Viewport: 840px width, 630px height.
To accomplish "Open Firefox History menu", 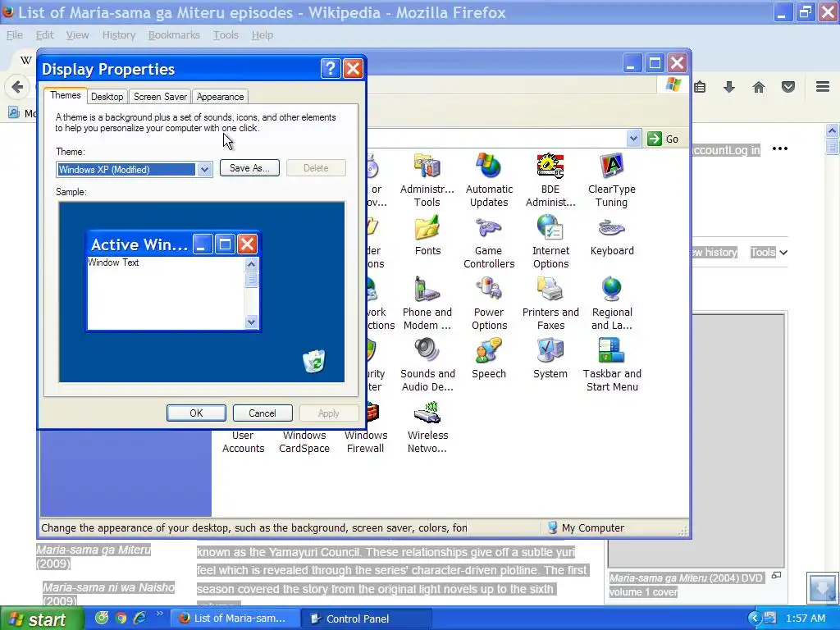I will coord(119,34).
